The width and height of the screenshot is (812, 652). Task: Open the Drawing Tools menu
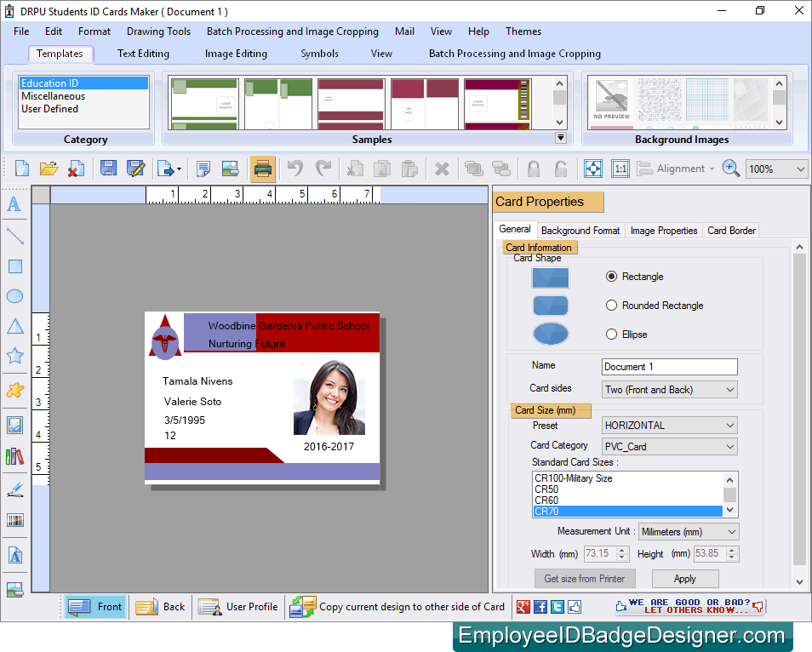[158, 31]
